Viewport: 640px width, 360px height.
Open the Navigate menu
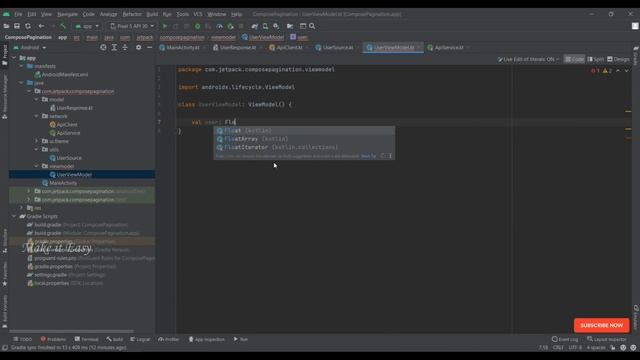click(67, 14)
